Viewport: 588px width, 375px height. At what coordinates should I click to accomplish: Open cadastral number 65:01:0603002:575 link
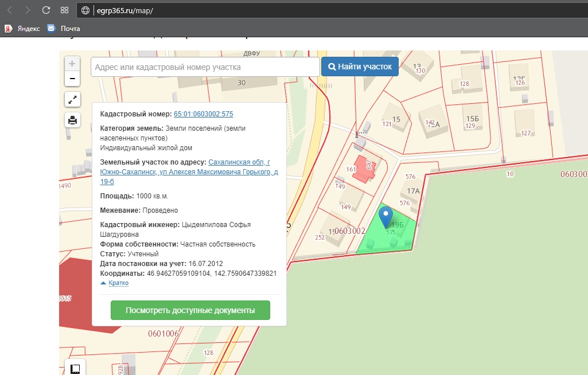[x=203, y=114]
